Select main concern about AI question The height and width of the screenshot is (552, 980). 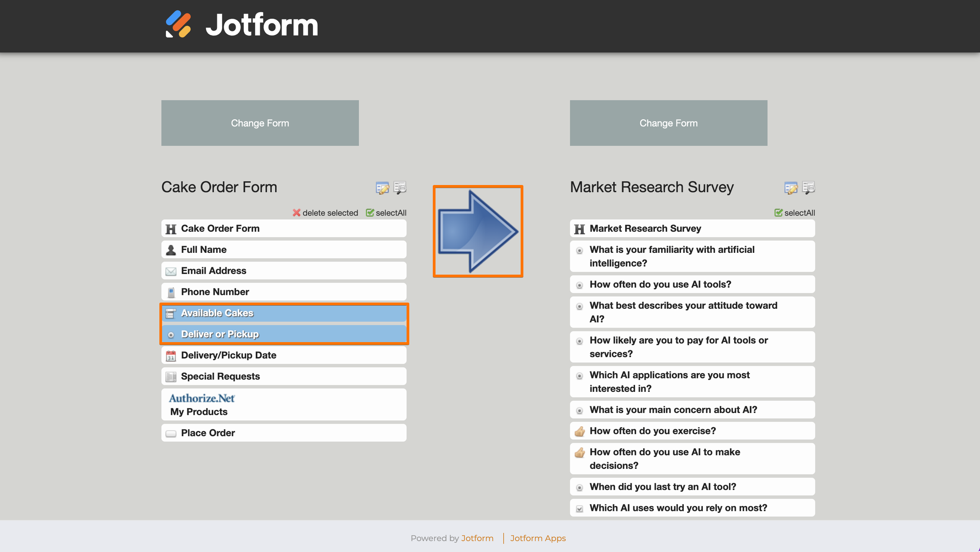point(692,409)
